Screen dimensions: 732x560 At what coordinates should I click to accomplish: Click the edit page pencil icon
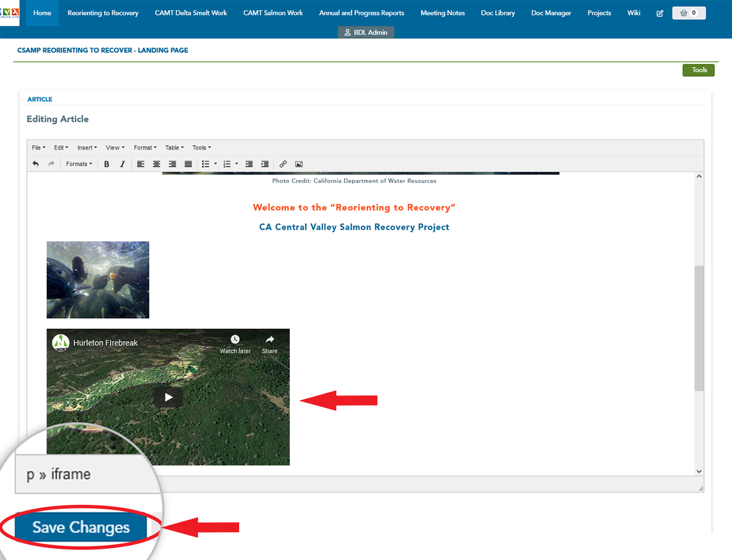click(x=660, y=13)
